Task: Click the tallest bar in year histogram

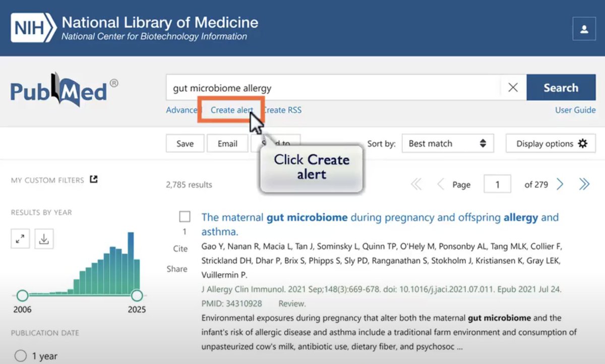Action: pyautogui.click(x=131, y=263)
